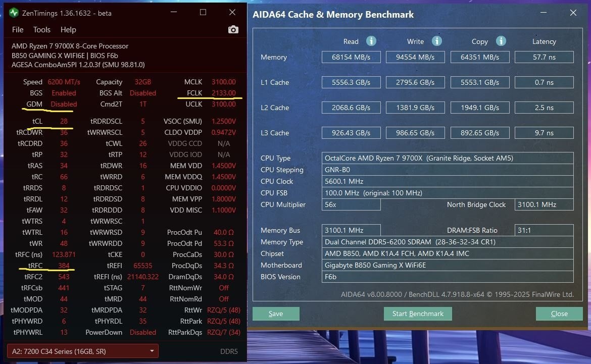Click the info icon beside Read column

click(x=371, y=41)
